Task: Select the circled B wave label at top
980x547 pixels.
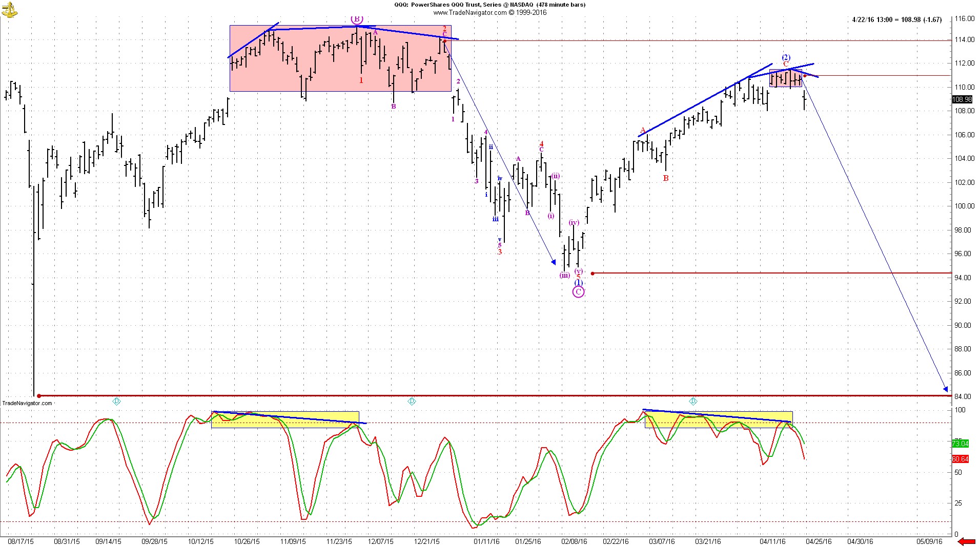Action: point(356,19)
